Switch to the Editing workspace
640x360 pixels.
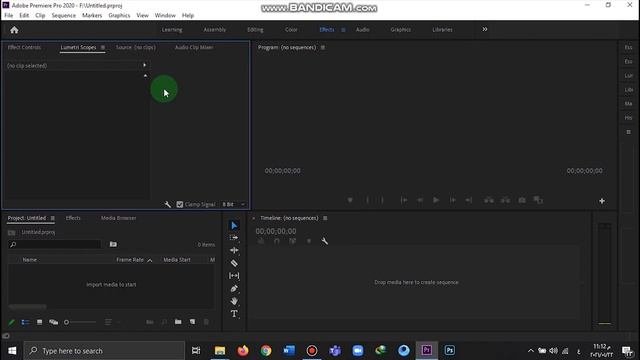pyautogui.click(x=255, y=30)
